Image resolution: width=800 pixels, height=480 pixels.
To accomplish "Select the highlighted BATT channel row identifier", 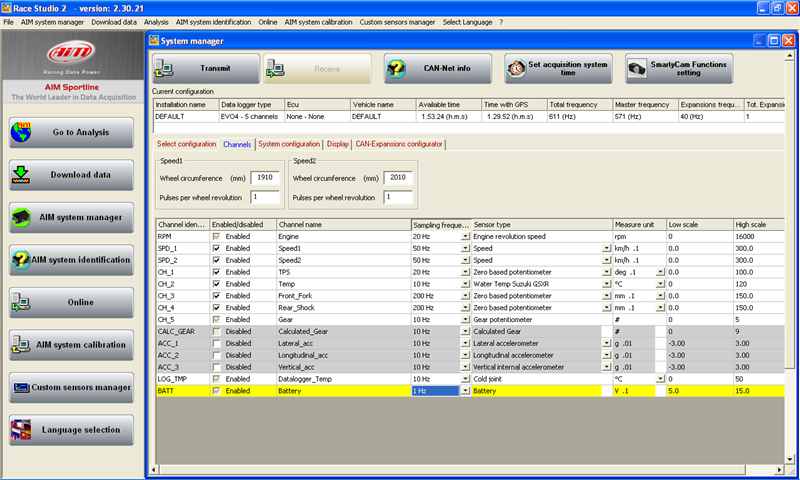I will [183, 391].
